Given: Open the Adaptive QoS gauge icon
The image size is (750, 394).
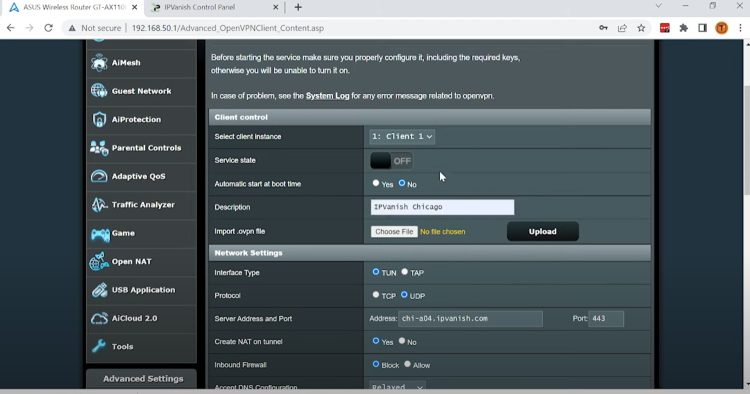Looking at the screenshot, I should tap(99, 176).
